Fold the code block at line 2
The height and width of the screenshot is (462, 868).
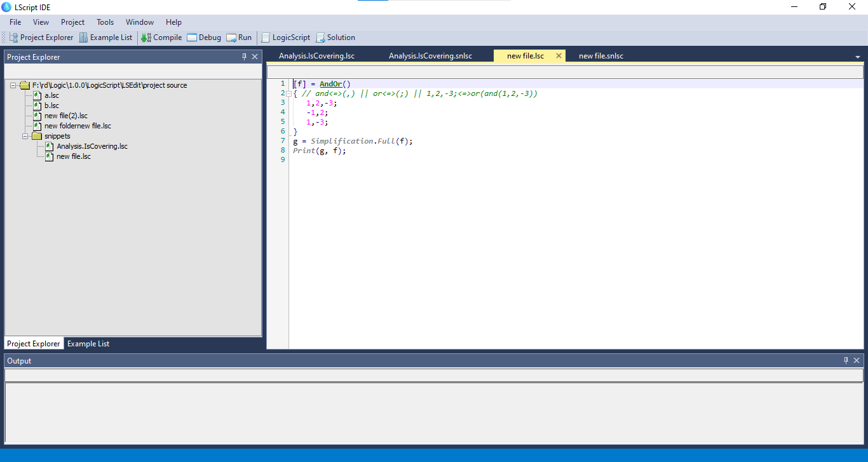point(290,93)
